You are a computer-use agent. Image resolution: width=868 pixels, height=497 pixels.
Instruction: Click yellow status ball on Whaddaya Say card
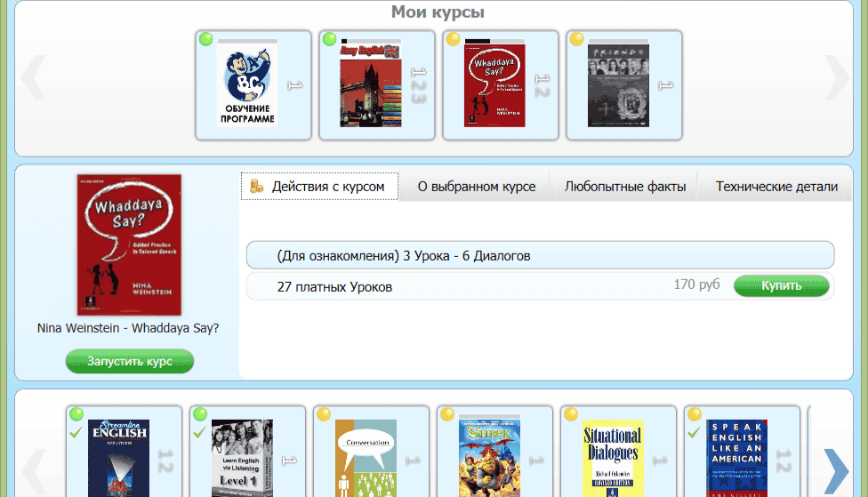click(x=454, y=39)
